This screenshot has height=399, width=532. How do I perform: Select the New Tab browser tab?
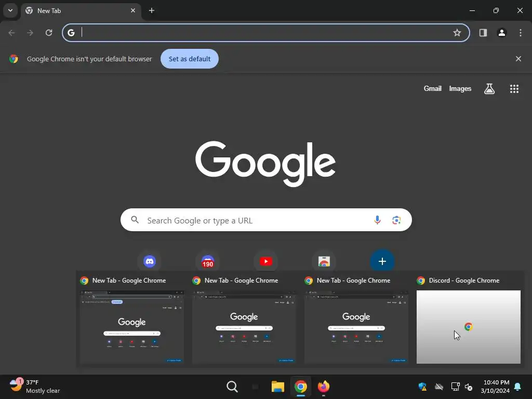[x=82, y=10]
